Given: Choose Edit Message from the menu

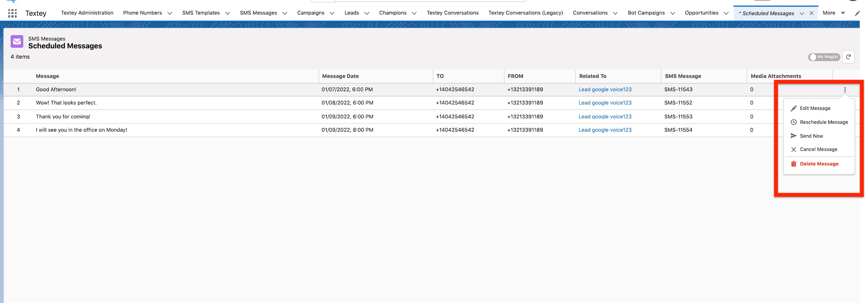Looking at the screenshot, I should [x=815, y=109].
